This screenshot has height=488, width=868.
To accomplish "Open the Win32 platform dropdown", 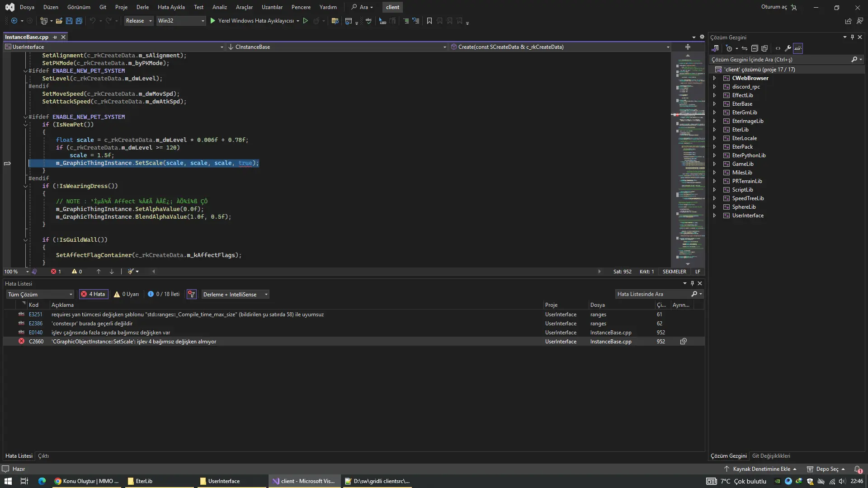I will coord(181,21).
